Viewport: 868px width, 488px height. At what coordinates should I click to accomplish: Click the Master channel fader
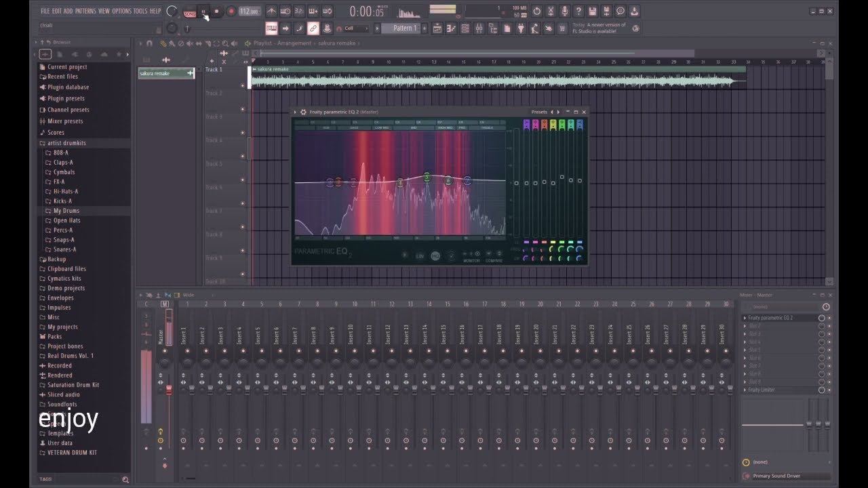click(x=169, y=389)
